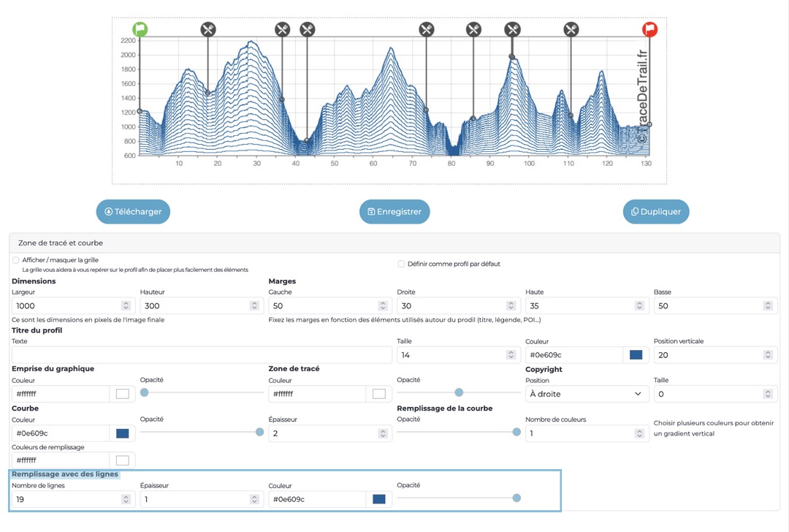This screenshot has height=532, width=789.
Task: Click the Largeur dimension stepper
Action: (126, 306)
